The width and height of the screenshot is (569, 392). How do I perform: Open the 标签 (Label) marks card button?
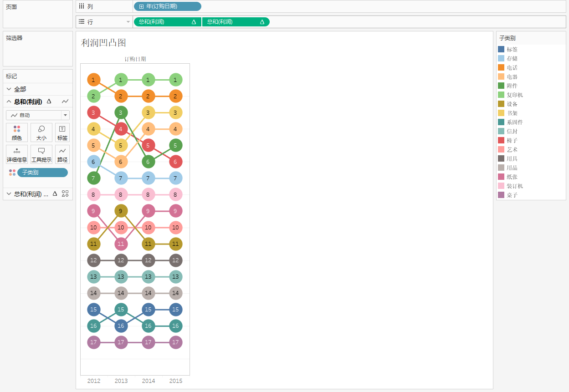coord(62,132)
